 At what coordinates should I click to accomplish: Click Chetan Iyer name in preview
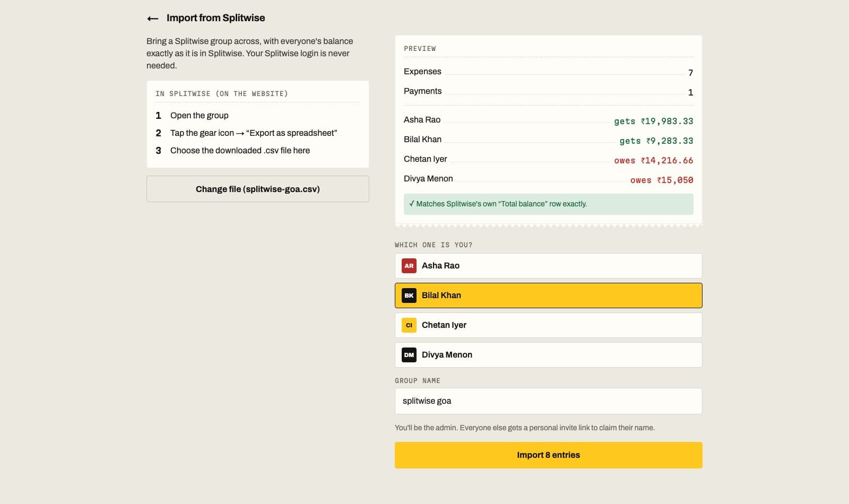425,159
